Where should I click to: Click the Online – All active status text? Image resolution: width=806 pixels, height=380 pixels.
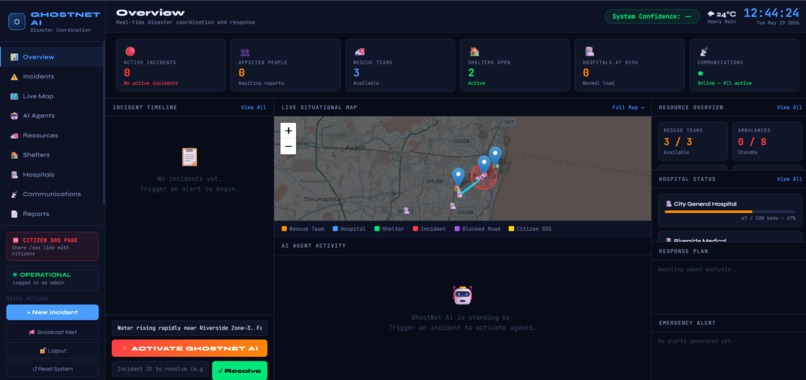point(724,83)
